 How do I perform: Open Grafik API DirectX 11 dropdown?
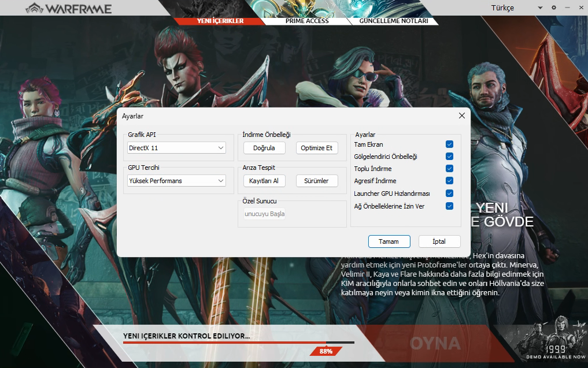[176, 148]
